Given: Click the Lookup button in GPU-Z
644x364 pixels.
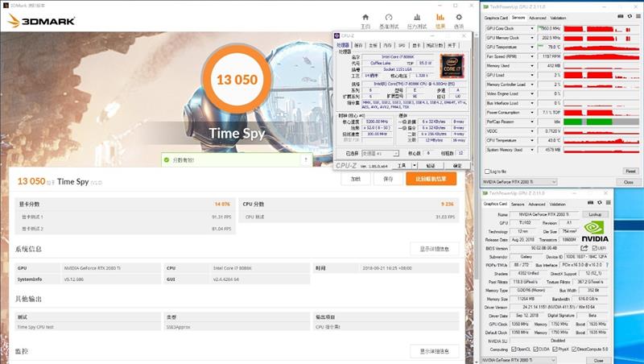Looking at the screenshot, I should click(595, 214).
